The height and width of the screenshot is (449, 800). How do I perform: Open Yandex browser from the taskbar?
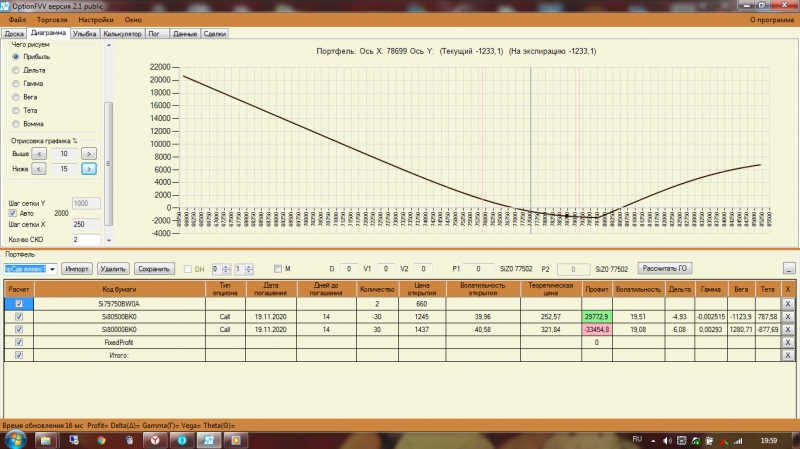(155, 440)
